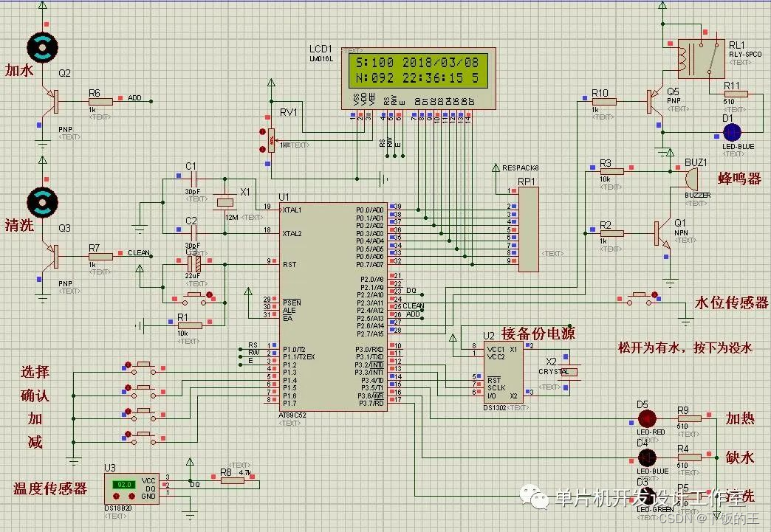Select the U1 AT89C52 microcontroller
Image resolution: width=771 pixels, height=532 pixels.
point(333,307)
